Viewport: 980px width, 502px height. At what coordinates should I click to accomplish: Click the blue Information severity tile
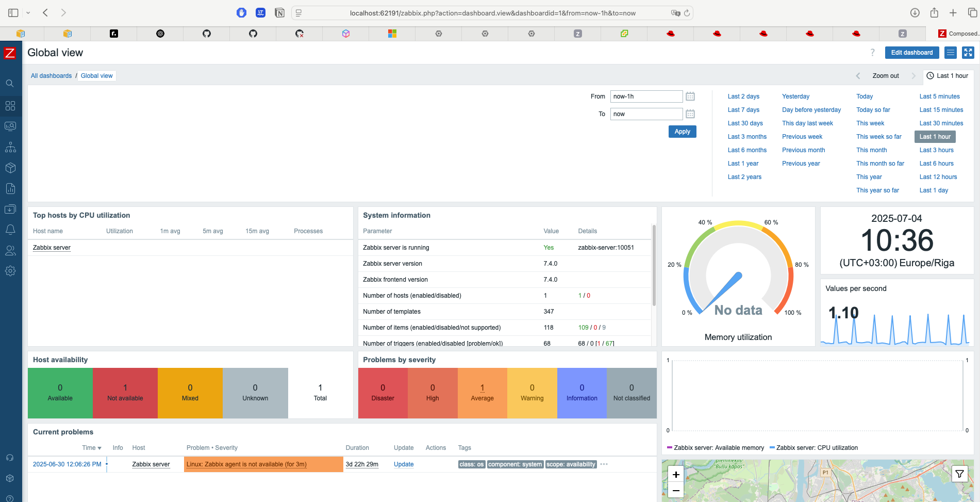click(x=582, y=393)
